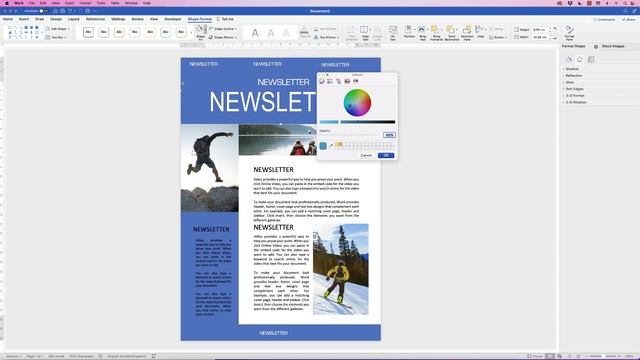Open the Shape Outline dropdown
Screen dimensions: 640x360
pyautogui.click(x=223, y=29)
